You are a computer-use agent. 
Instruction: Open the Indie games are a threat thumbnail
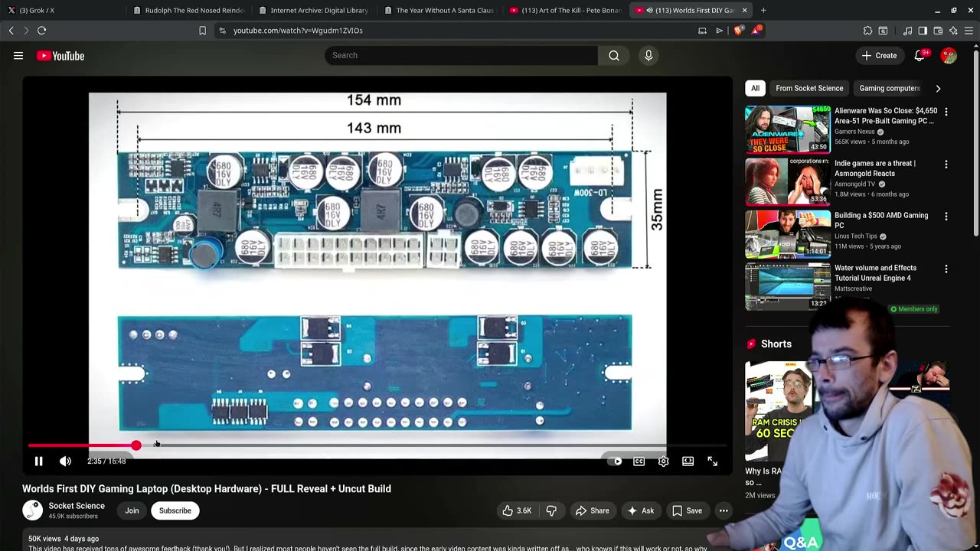coord(788,182)
